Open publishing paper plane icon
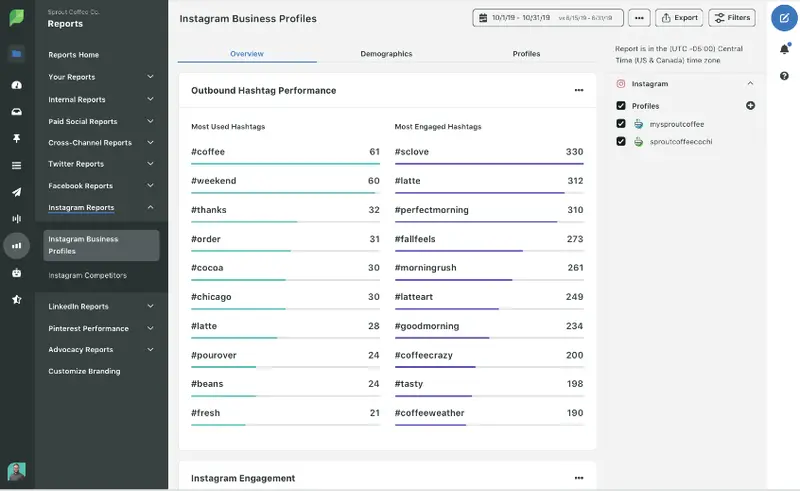 point(17,192)
